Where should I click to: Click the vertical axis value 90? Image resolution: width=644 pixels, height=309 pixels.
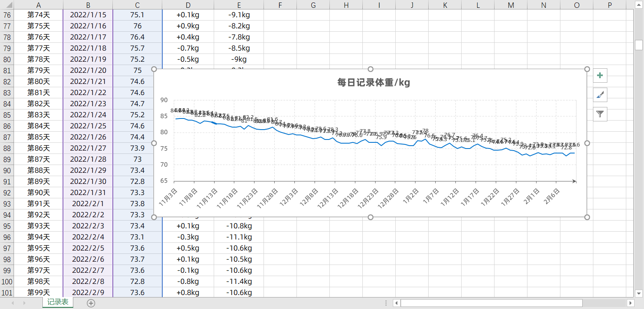tap(164, 100)
